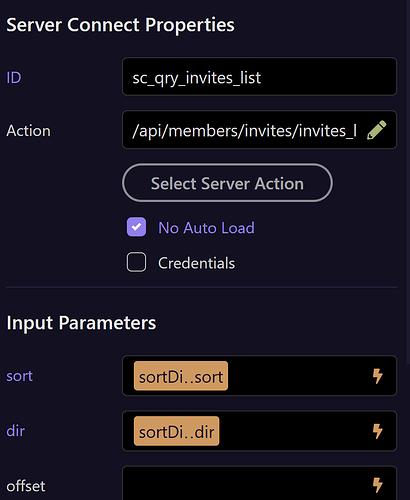The width and height of the screenshot is (410, 500).
Task: Click lightning bolt icon for offset parameter
Action: [377, 485]
